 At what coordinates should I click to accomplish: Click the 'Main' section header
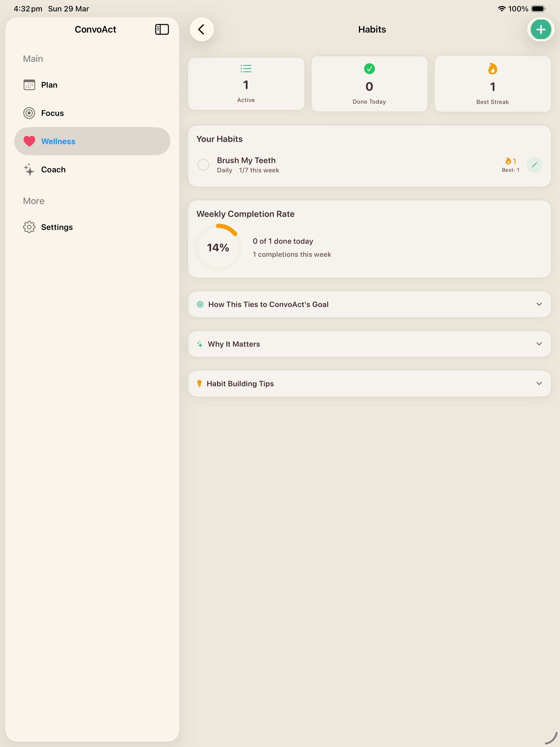(33, 59)
